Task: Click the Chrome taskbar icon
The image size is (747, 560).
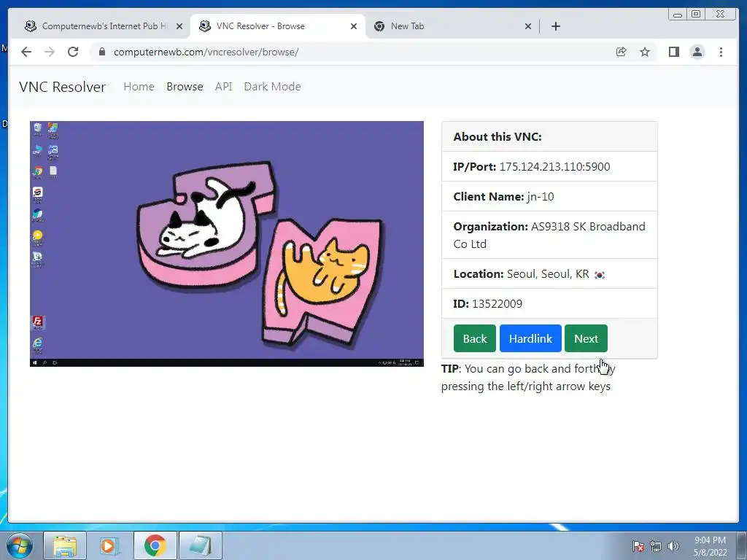Action: coord(155,545)
